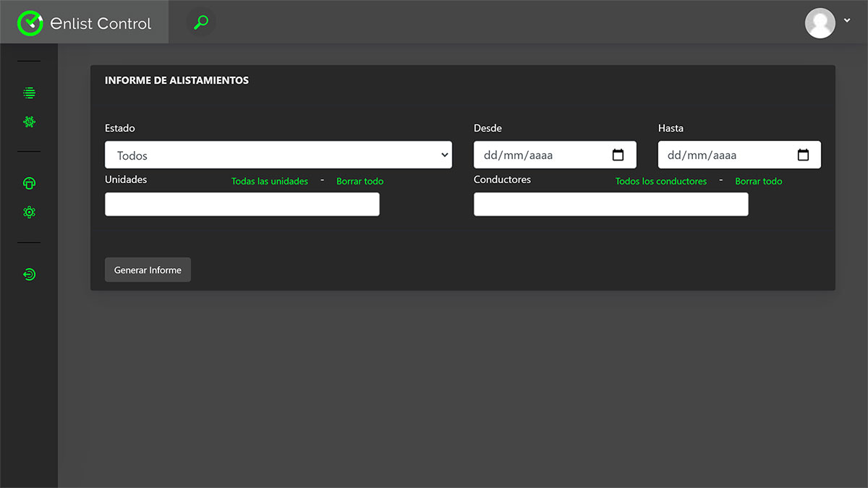
Task: Open the striped list icon in sidebar
Action: [x=29, y=93]
